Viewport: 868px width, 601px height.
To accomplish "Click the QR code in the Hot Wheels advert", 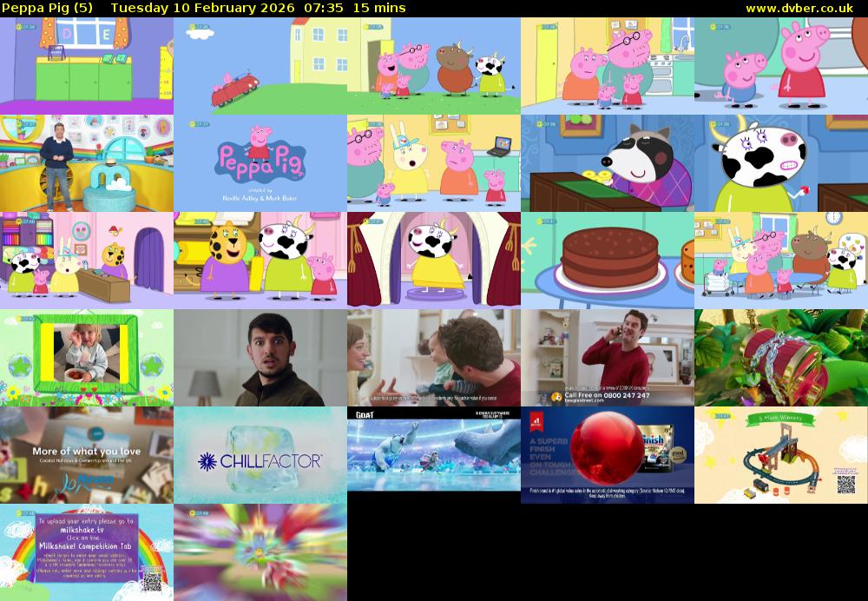I will click(x=846, y=483).
